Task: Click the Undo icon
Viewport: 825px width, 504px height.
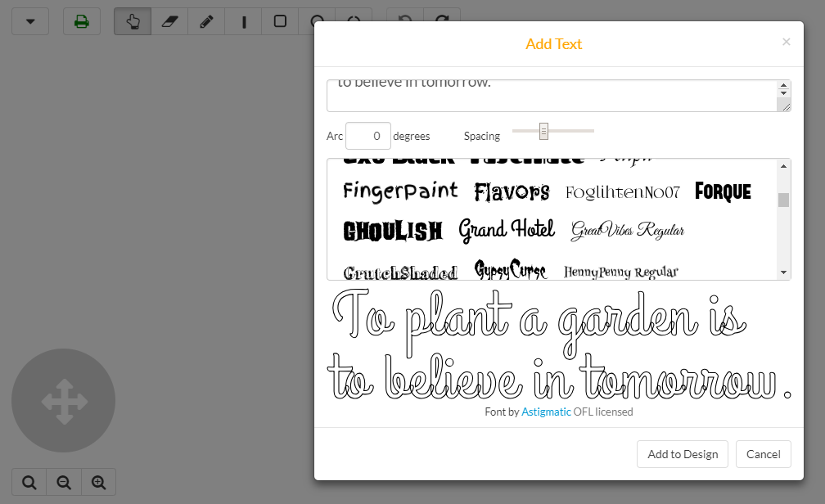Action: (x=404, y=21)
